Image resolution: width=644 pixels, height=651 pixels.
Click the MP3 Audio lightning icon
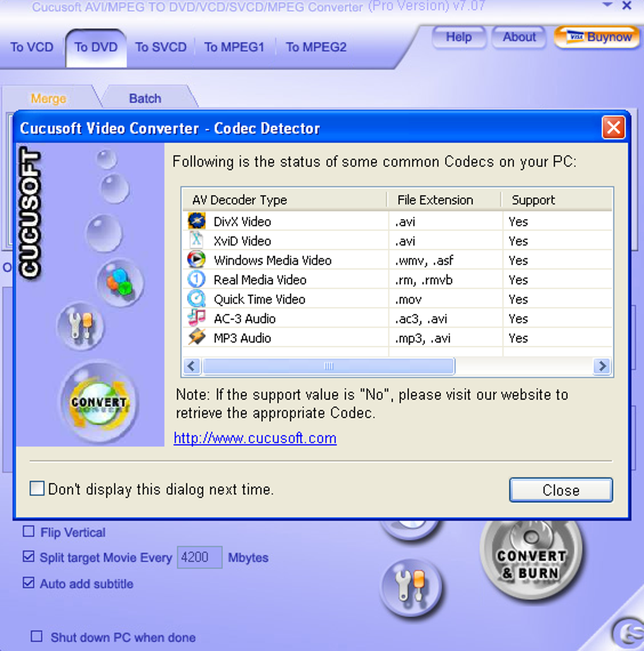pos(196,338)
